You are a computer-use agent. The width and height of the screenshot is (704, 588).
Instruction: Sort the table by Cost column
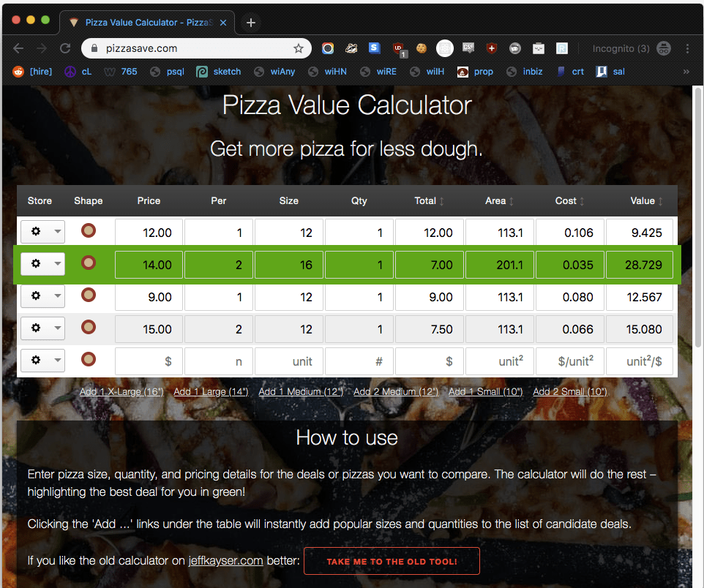coord(569,201)
